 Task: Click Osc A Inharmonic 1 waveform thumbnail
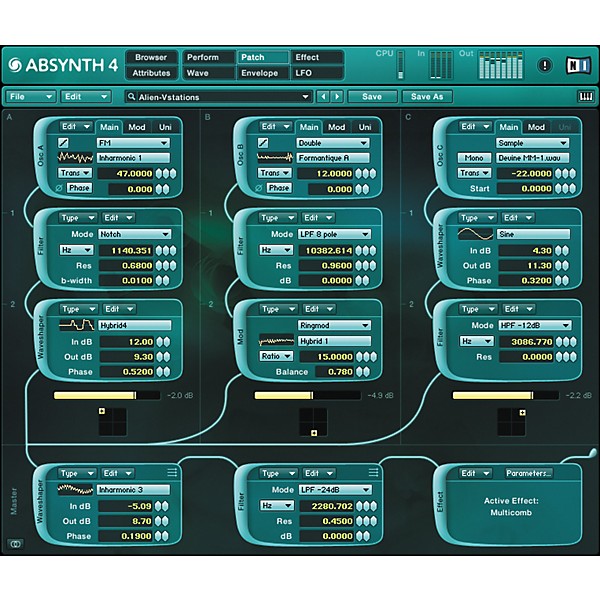[x=75, y=158]
